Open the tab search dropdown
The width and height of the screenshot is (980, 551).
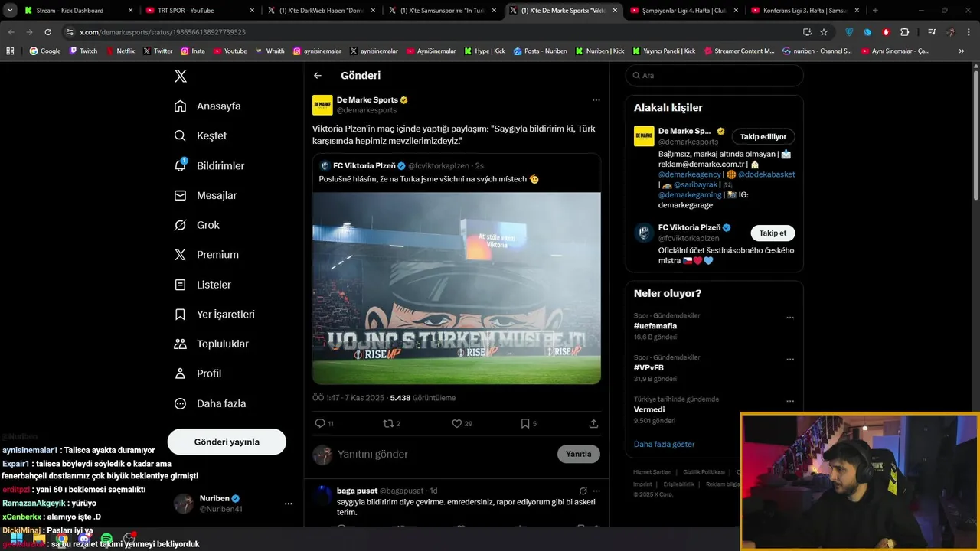10,11
